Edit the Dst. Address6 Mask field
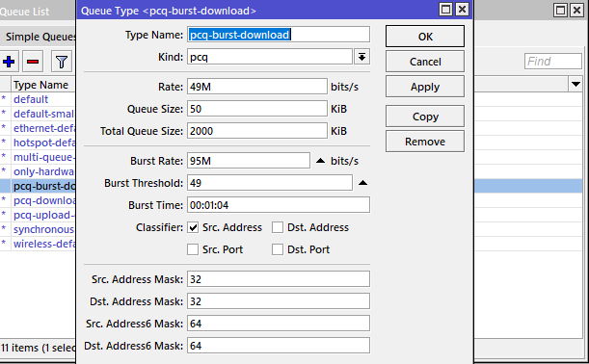This screenshot has width=589, height=364. [x=279, y=346]
